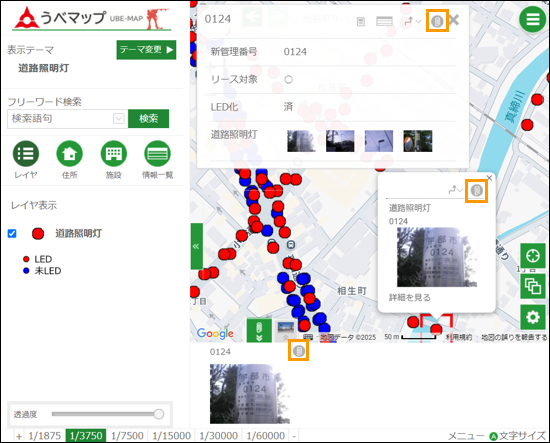This screenshot has width=550, height=443.
Task: Click the overlapping windows map button
Action: click(x=532, y=287)
